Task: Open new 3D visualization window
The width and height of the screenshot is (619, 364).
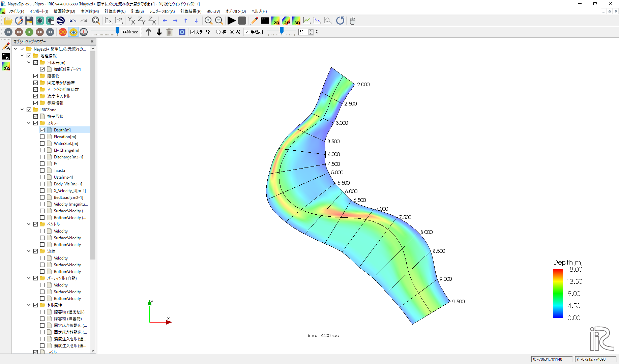Action: 296,21
